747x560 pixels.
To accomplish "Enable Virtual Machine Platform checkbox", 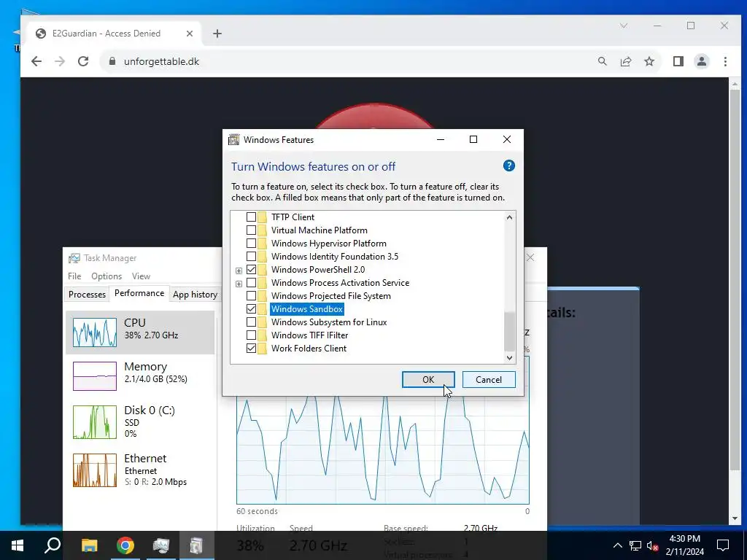I will point(251,230).
